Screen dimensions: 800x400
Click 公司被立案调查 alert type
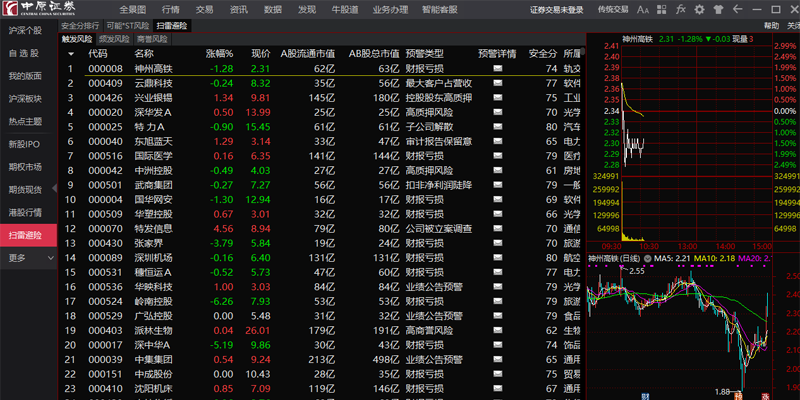point(439,229)
